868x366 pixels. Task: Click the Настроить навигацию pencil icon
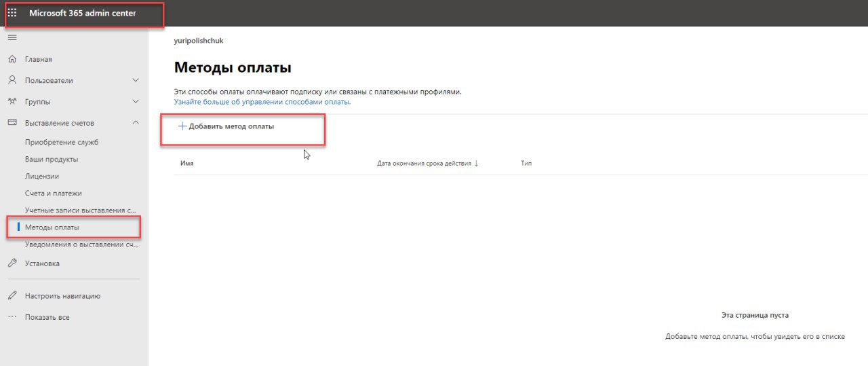12,296
